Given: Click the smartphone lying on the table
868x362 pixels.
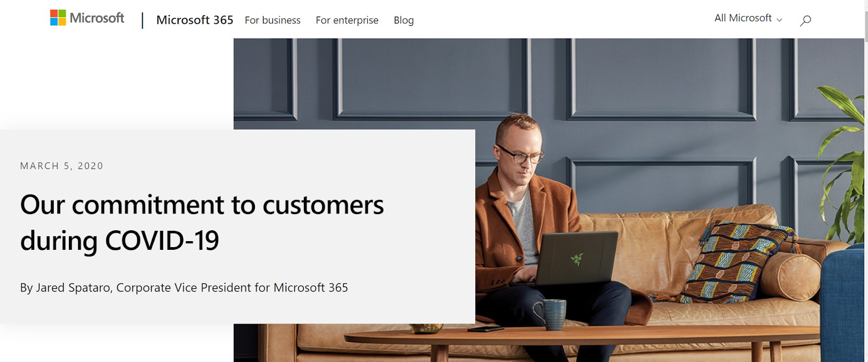Looking at the screenshot, I should click(x=486, y=328).
